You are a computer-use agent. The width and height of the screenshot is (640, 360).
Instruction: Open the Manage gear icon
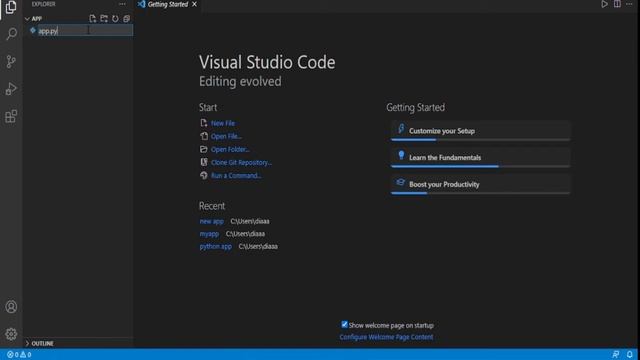click(11, 334)
